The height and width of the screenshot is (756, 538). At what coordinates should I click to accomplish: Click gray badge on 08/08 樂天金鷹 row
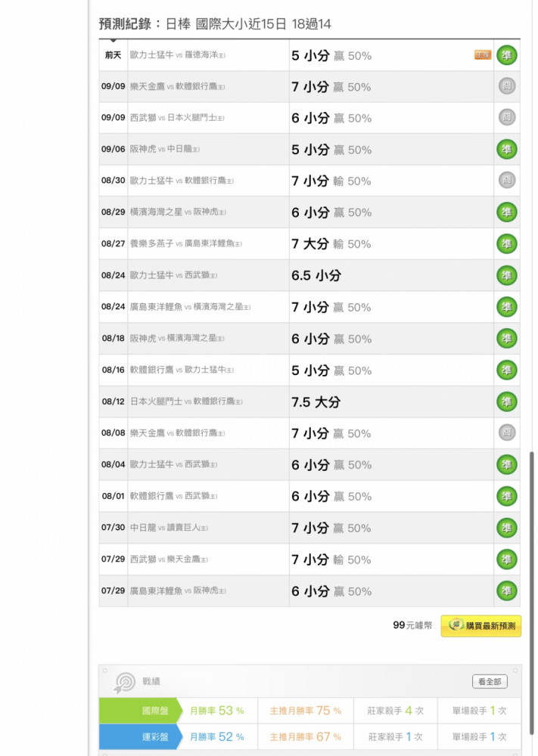pyautogui.click(x=506, y=432)
